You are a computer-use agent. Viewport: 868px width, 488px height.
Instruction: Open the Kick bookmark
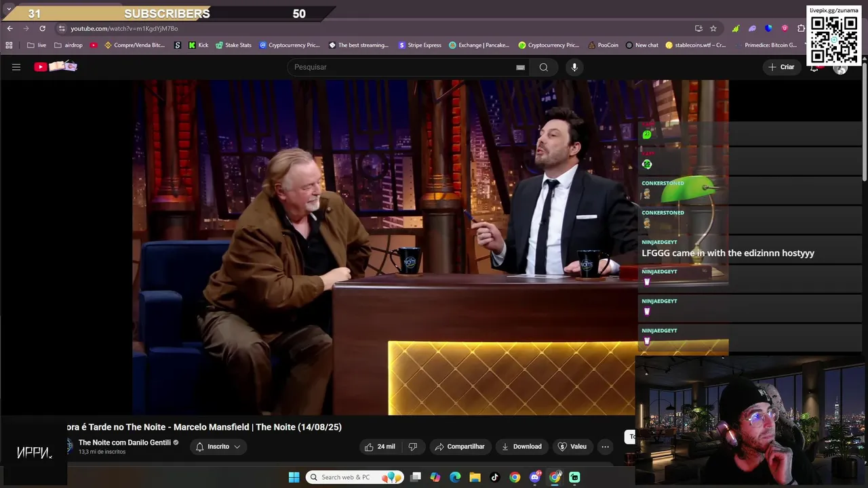[198, 45]
